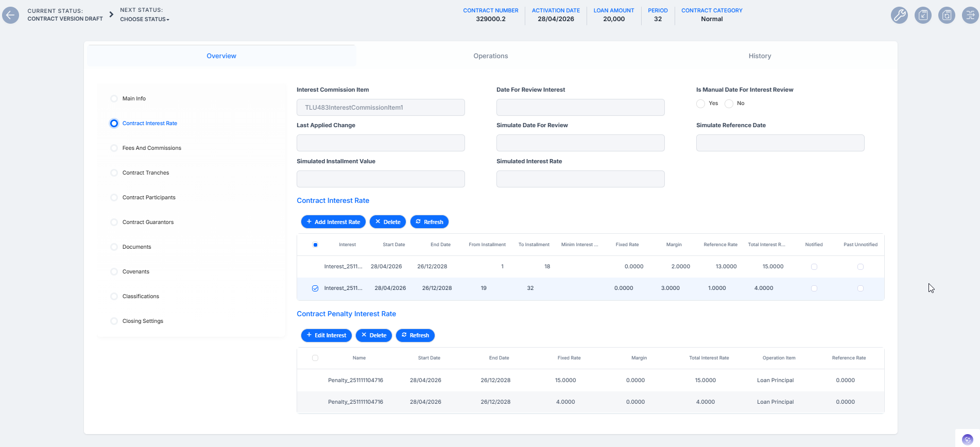The image size is (980, 447).
Task: Select Yes for manual interest review date
Action: 700,104
